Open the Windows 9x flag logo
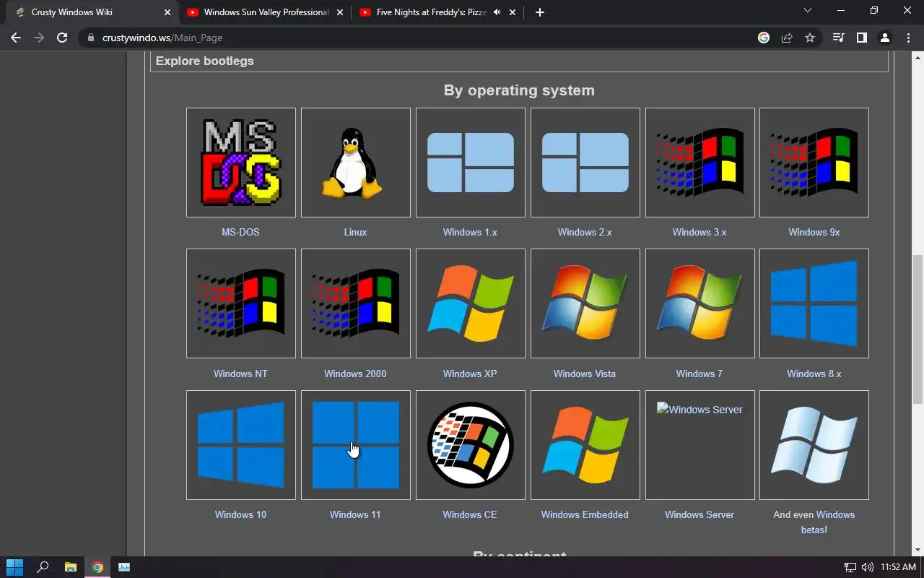 click(x=814, y=163)
